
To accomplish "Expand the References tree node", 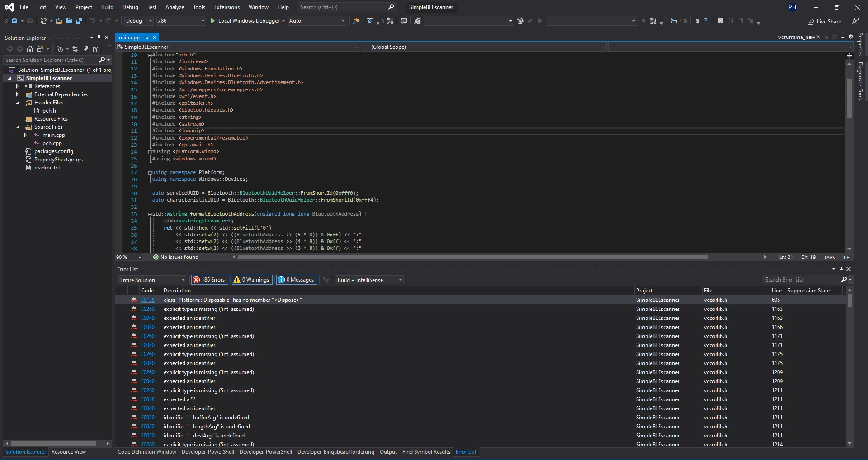I will [18, 86].
